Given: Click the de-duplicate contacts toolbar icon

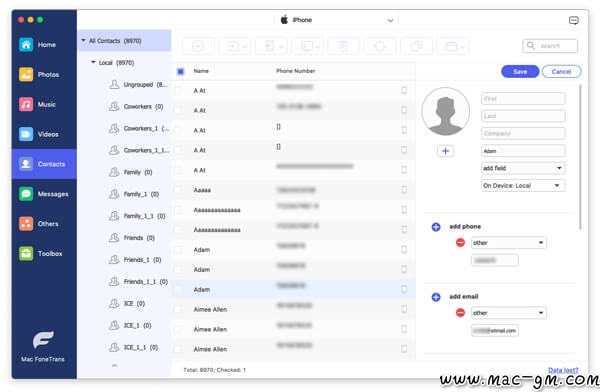Looking at the screenshot, I should coord(416,46).
